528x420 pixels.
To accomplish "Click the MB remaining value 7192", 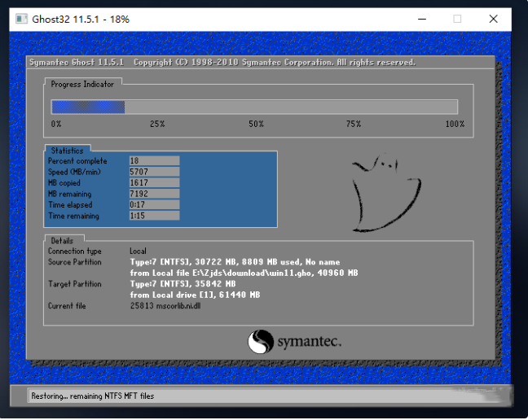I will click(x=154, y=194).
